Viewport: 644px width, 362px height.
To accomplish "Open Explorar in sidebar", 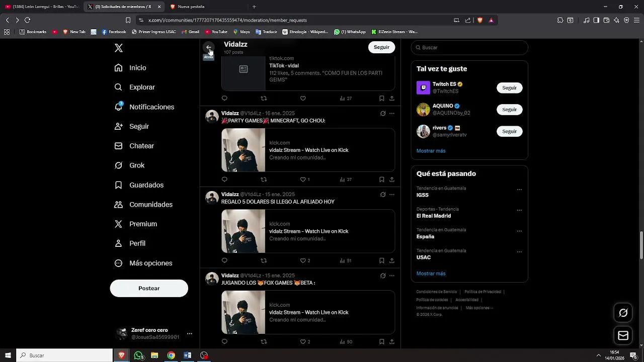I will [135, 87].
